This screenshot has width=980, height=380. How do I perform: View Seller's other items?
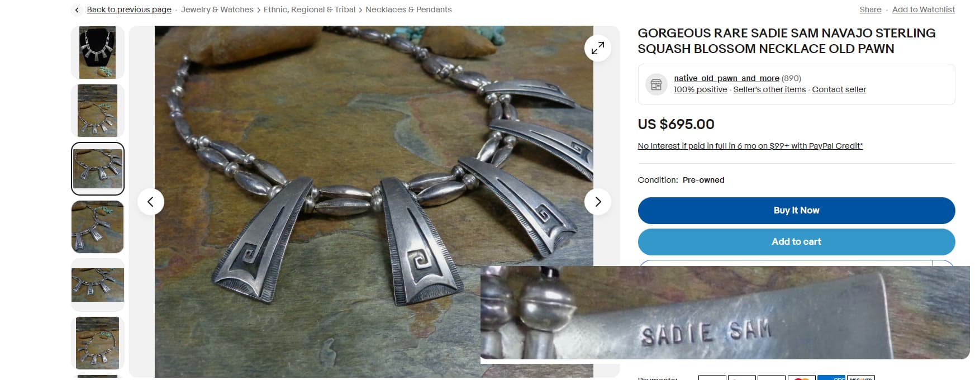click(x=769, y=89)
